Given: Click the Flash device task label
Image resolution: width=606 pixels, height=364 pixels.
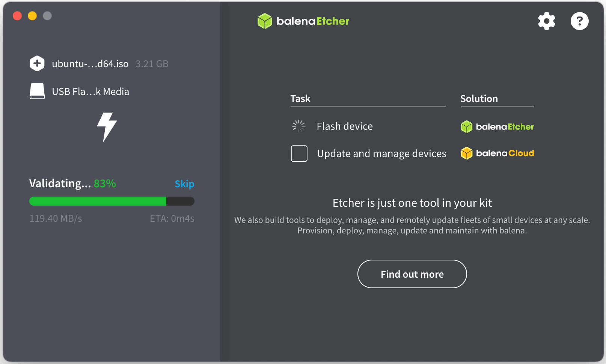Looking at the screenshot, I should [x=345, y=126].
